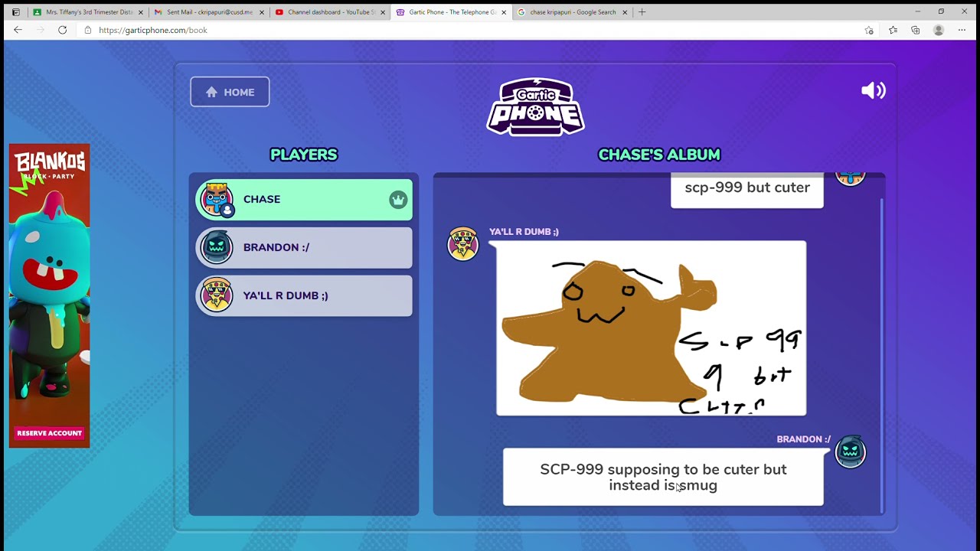
Task: Click Brandon's avatar beside the smug caption
Action: [850, 452]
